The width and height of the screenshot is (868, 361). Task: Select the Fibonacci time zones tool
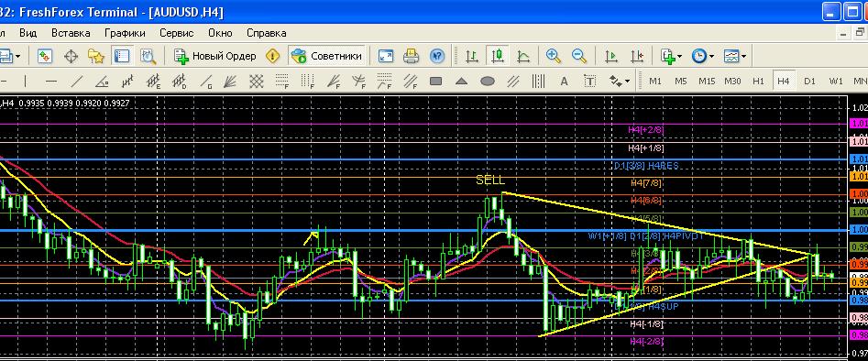coord(307,82)
